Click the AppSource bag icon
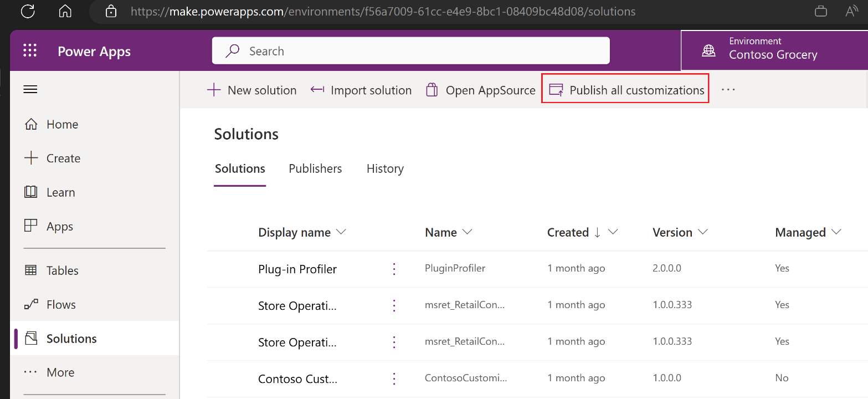868x399 pixels. (x=432, y=90)
